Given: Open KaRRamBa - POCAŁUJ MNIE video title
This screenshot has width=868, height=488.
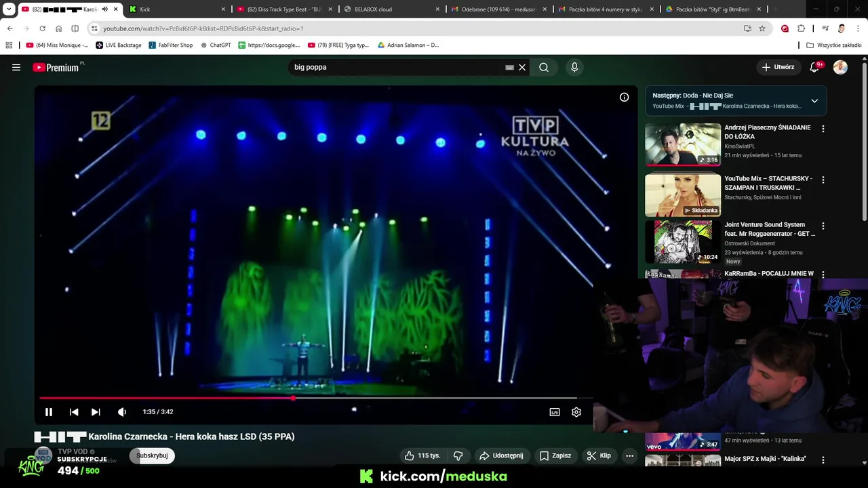Looking at the screenshot, I should click(769, 274).
